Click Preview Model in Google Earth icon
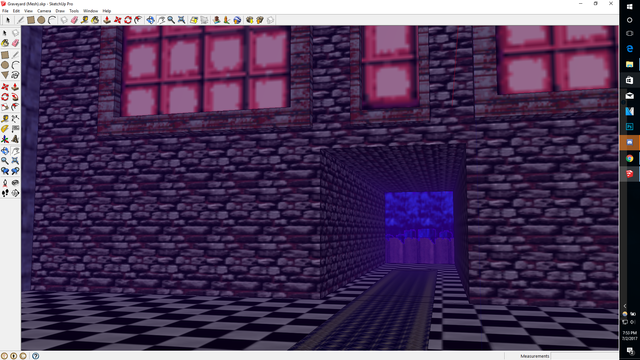Screen dimensions: 640x360 pos(237,20)
